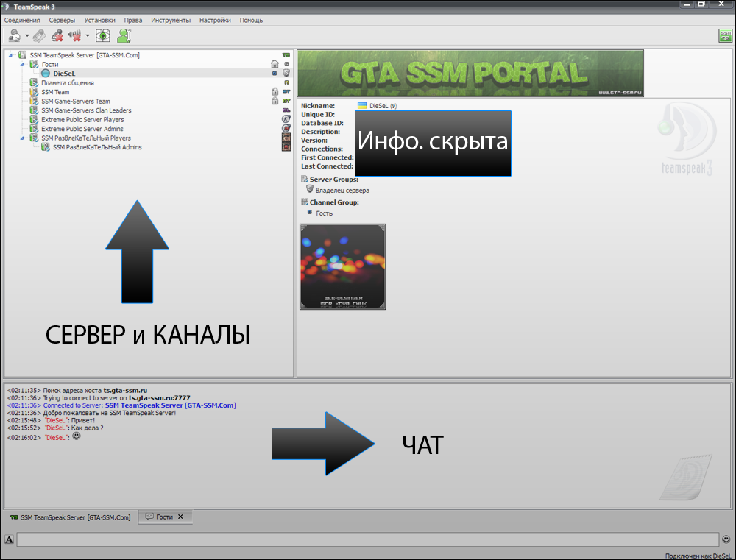The height and width of the screenshot is (560, 736).
Task: Click the channel icon of SSM Game-Servers Team
Action: click(x=34, y=101)
